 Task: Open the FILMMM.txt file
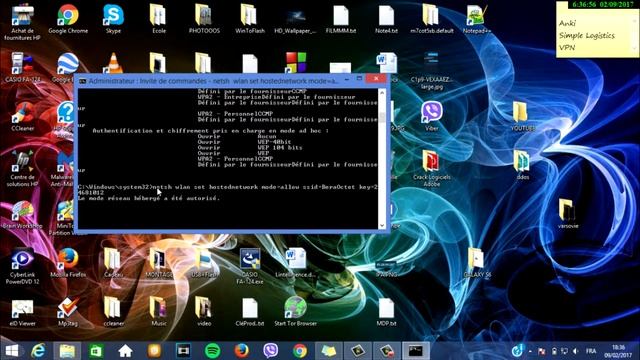tap(341, 19)
